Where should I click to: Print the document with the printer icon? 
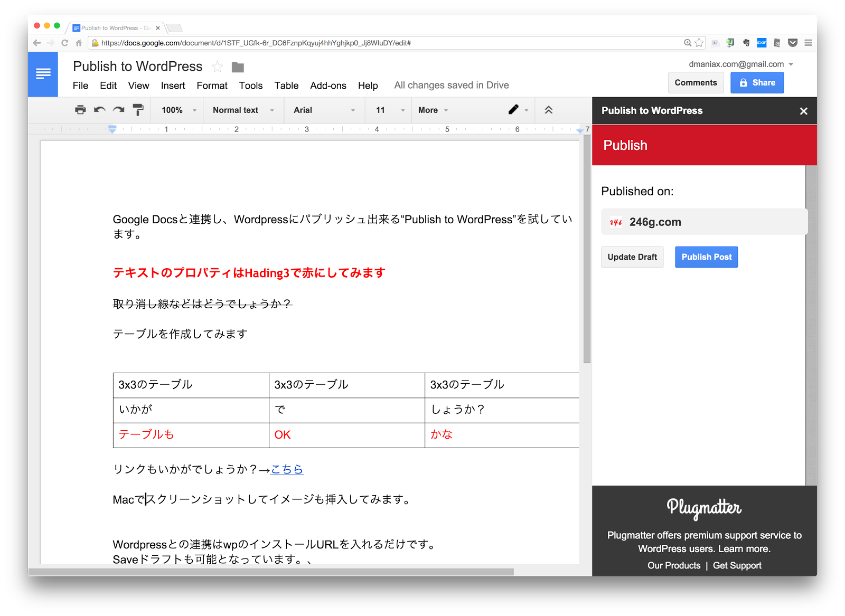pos(80,110)
